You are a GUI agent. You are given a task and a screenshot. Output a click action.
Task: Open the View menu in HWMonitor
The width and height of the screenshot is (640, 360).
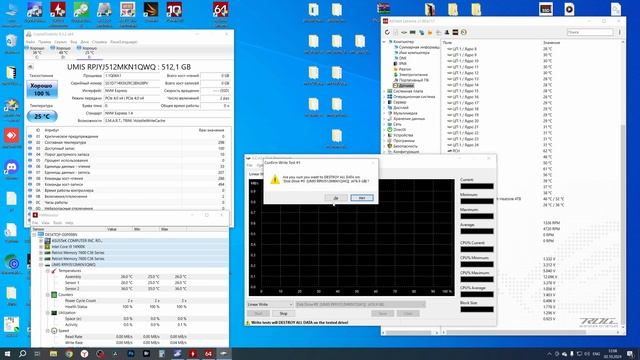point(45,223)
